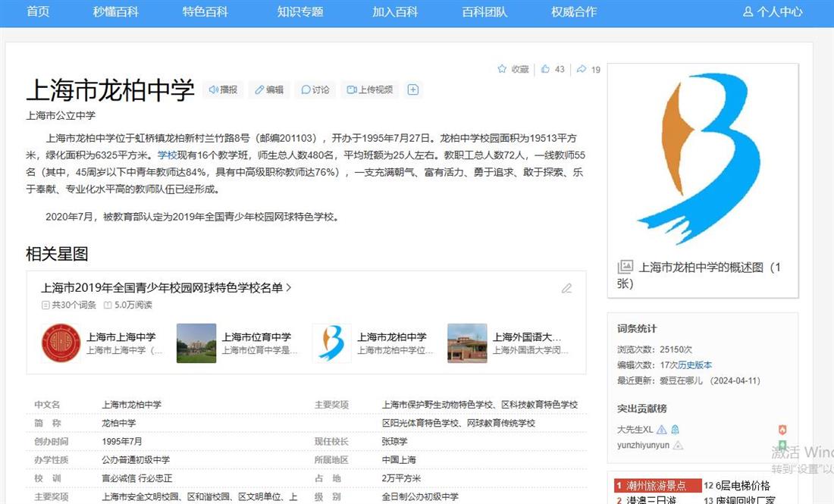Open 权威合作 navigation item
834x504 pixels.
(574, 11)
